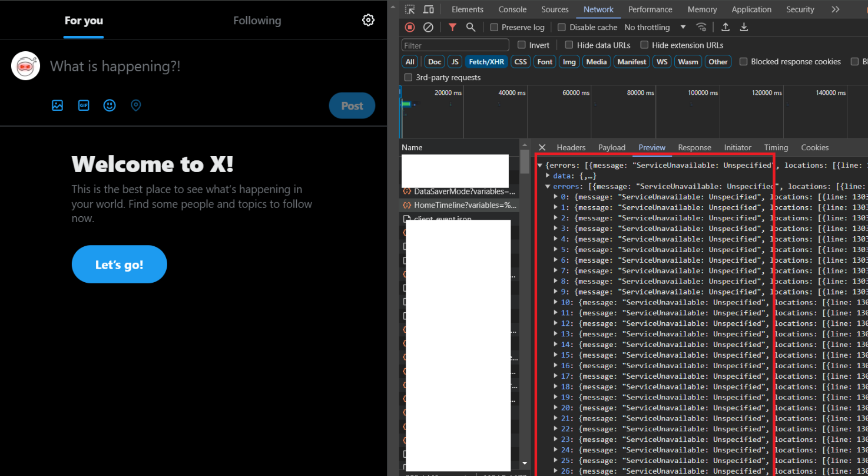Screen dimensions: 868x476
Task: Enable Disable cache checkbox
Action: [x=562, y=27]
